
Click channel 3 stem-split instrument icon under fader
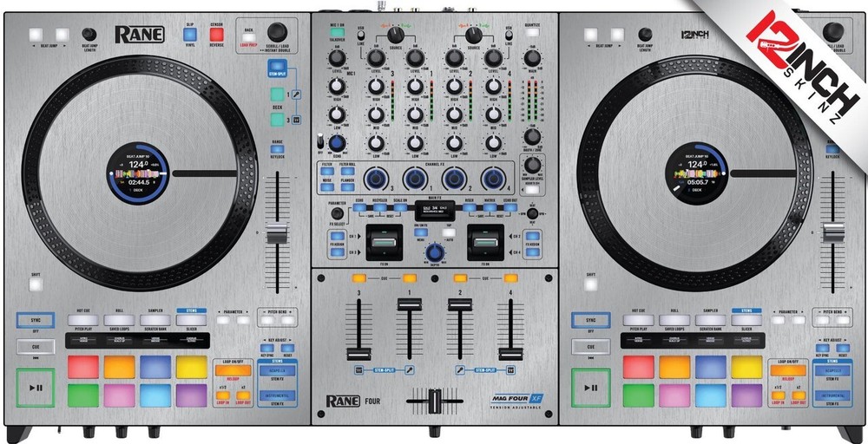358,370
